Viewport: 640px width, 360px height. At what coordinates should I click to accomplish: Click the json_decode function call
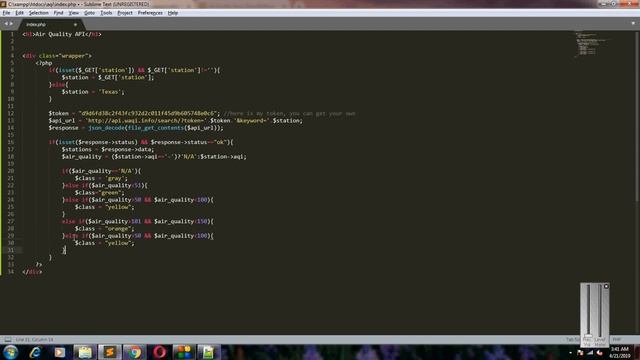106,128
